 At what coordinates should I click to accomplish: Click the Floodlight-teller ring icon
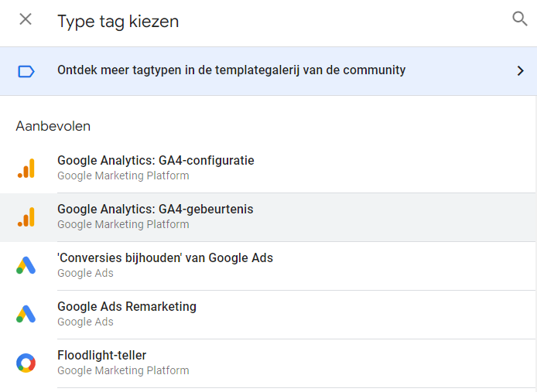coord(26,363)
